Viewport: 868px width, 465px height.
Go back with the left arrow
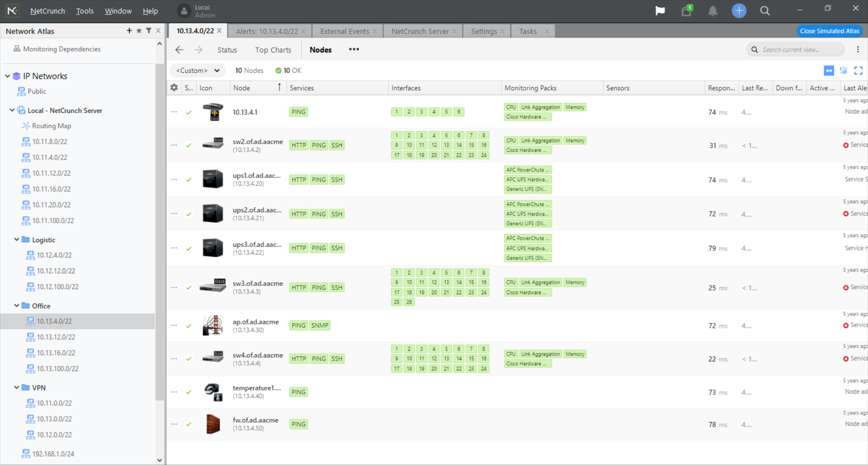pyautogui.click(x=179, y=50)
